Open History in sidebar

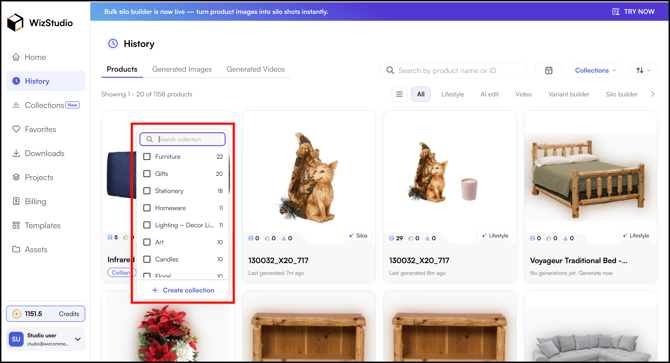pyautogui.click(x=45, y=81)
